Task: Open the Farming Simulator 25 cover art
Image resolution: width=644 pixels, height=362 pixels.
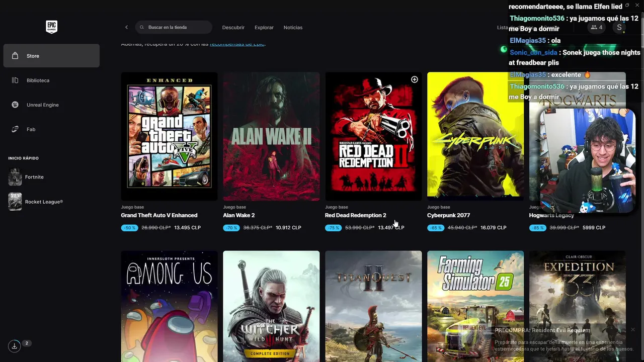Action: 475,306
